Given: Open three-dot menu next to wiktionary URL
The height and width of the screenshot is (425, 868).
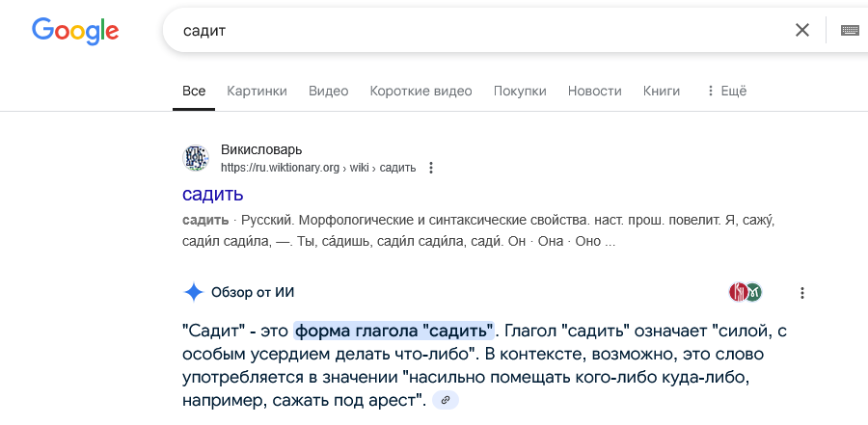Looking at the screenshot, I should tap(431, 168).
